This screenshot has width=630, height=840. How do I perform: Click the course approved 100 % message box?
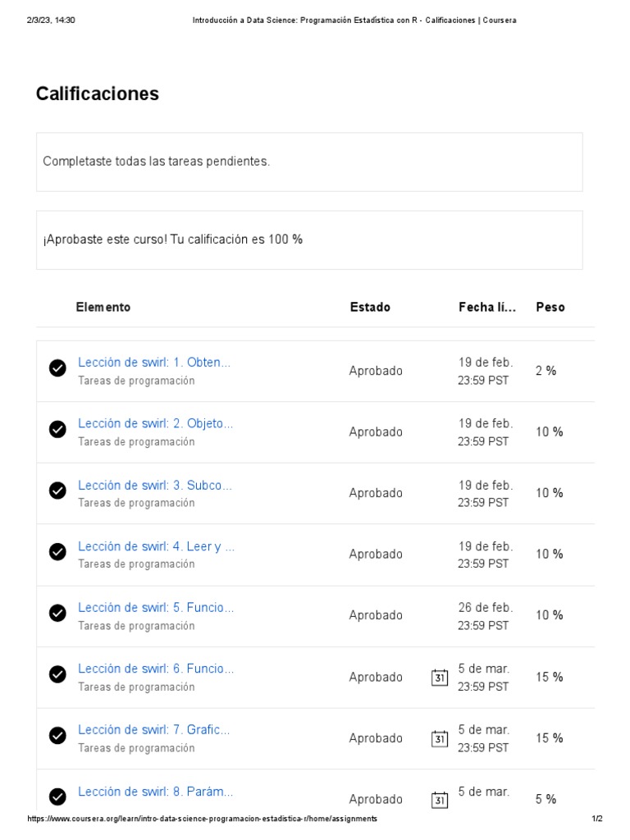309,240
